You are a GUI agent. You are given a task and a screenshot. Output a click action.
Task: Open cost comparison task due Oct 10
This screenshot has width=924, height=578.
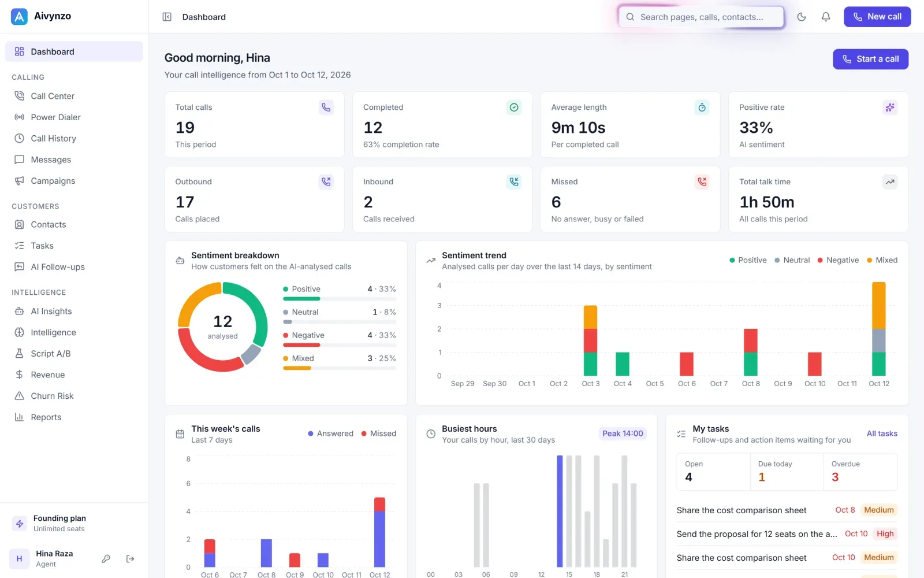pos(787,558)
